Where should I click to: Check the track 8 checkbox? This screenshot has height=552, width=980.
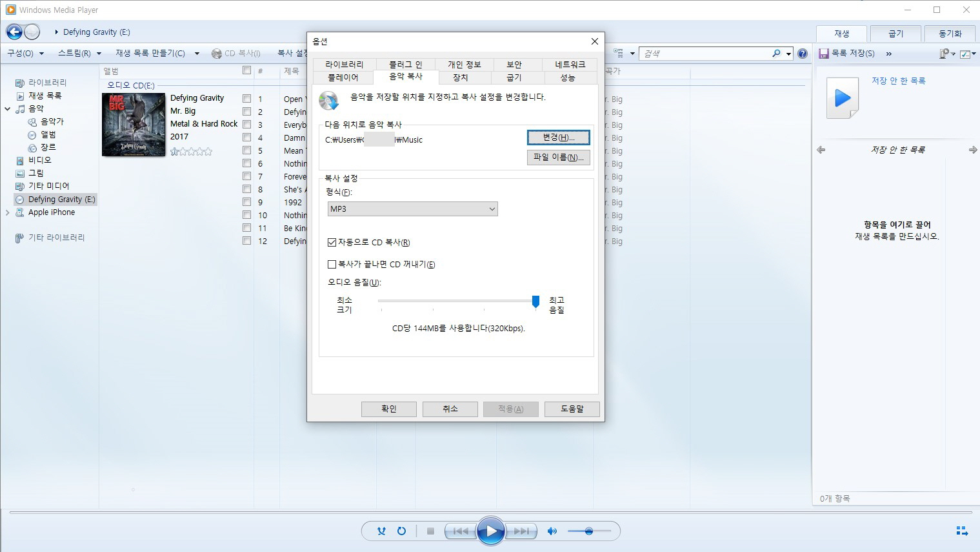pyautogui.click(x=246, y=189)
